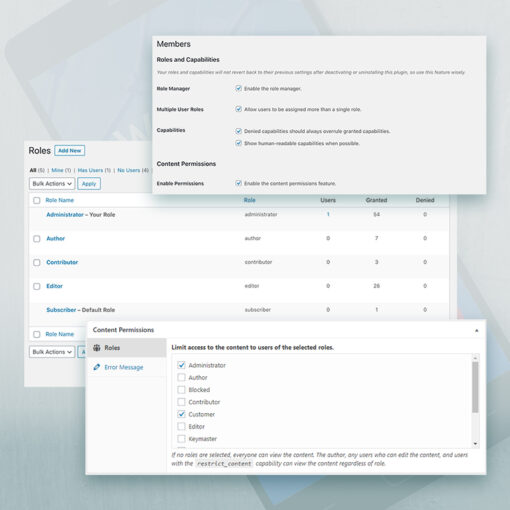The image size is (510, 510).
Task: Filter roles by All
Action: (x=33, y=170)
